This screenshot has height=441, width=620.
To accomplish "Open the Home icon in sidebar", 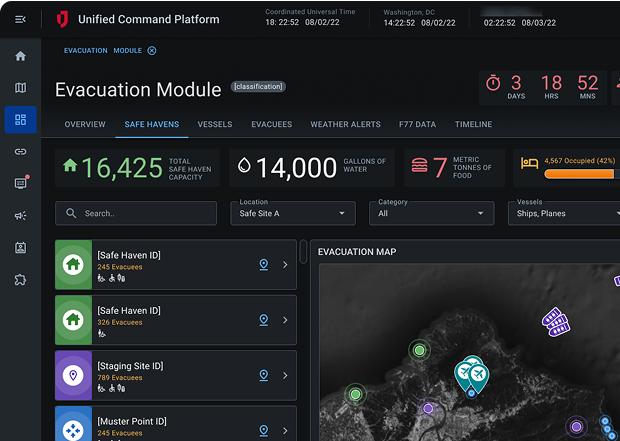I will pyautogui.click(x=20, y=56).
